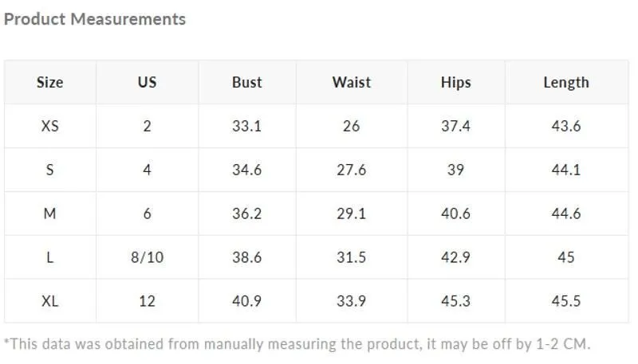The image size is (638, 364).
Task: Click bust value 33.1 for XS
Action: point(247,126)
